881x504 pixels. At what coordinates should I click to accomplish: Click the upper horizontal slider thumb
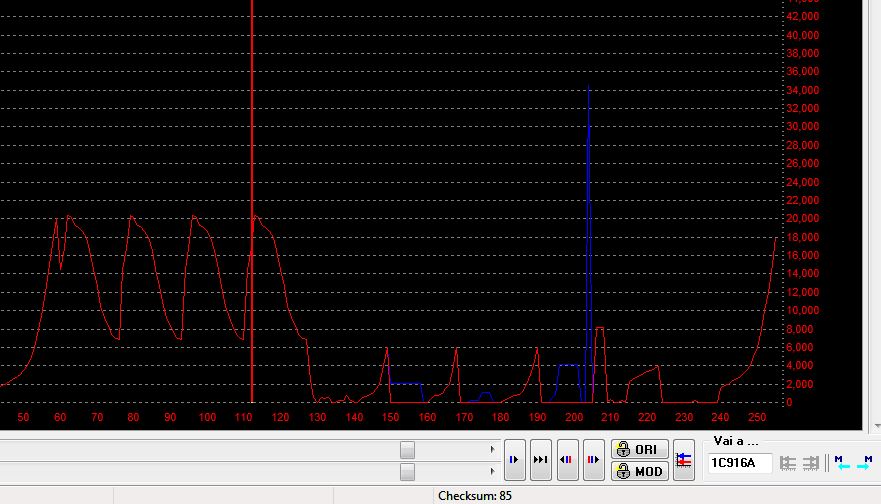[407, 449]
